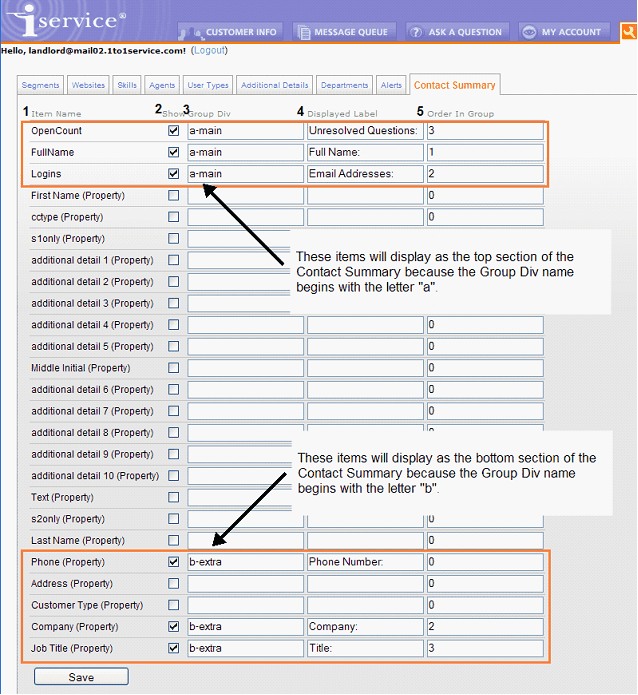The image size is (638, 695).
Task: Open the search wrench icon in header
Action: pos(629,32)
